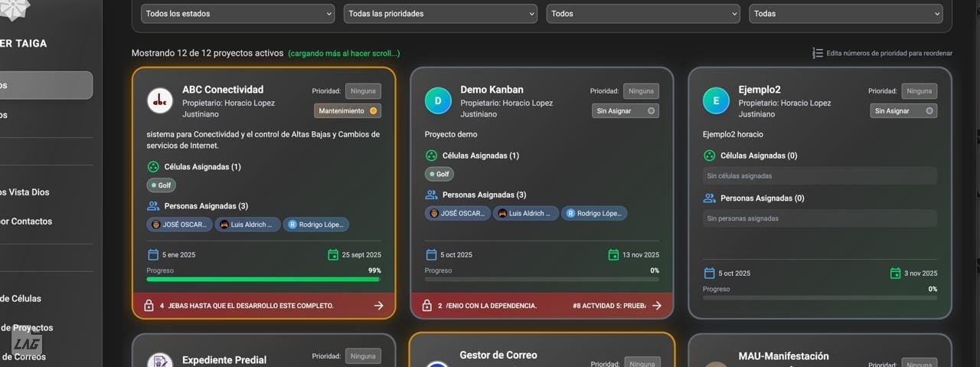The width and height of the screenshot is (980, 367).
Task: Click 'Edita números de prioridad para reordenar'
Action: [890, 54]
